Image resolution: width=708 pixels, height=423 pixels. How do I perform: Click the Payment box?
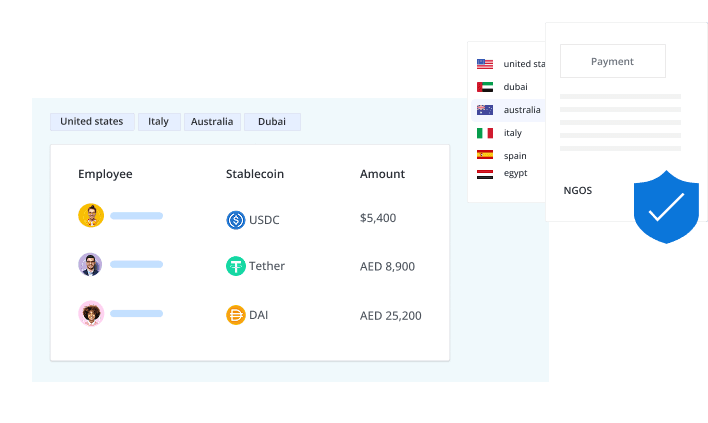click(613, 61)
